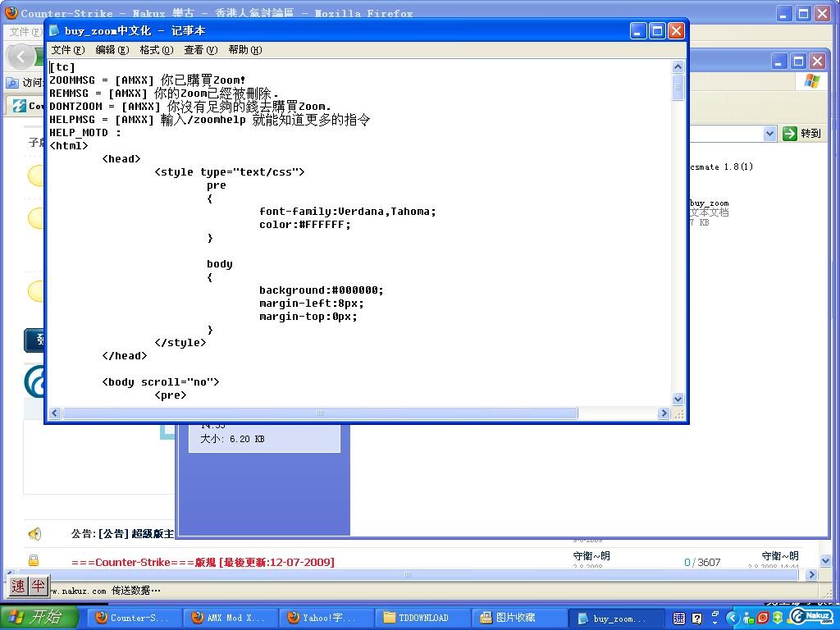Click the 速 button on the floating IME bar
Screen dimensions: 840x630
tap(18, 586)
